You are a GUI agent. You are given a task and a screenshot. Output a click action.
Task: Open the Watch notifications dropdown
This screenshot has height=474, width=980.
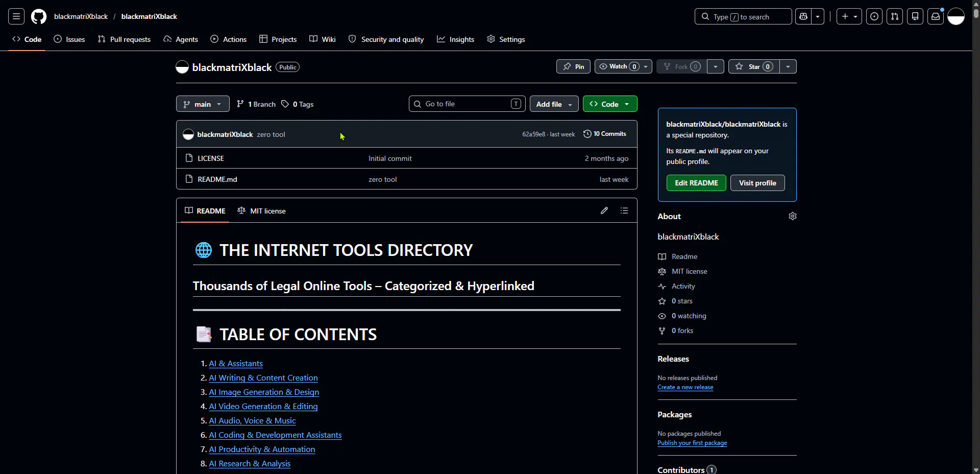pyautogui.click(x=623, y=66)
